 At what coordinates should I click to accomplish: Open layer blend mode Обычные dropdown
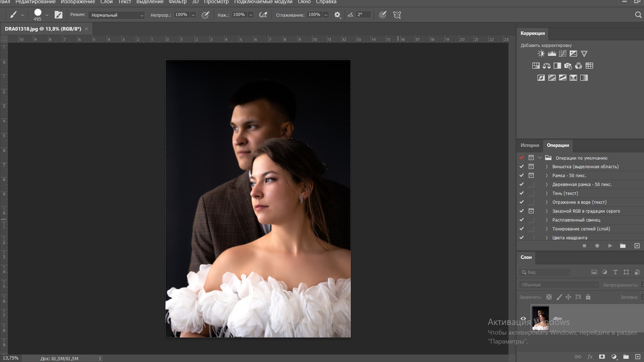pos(559,285)
